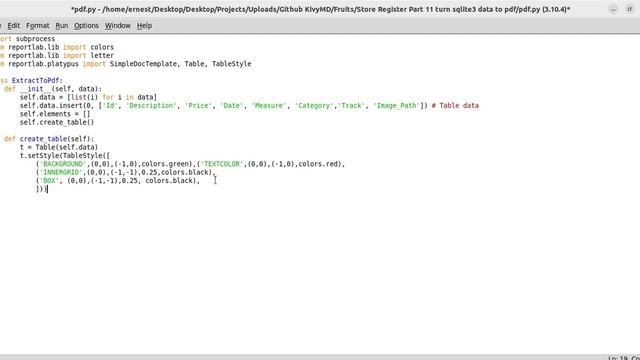Click the 'Date' string in header list

231,106
